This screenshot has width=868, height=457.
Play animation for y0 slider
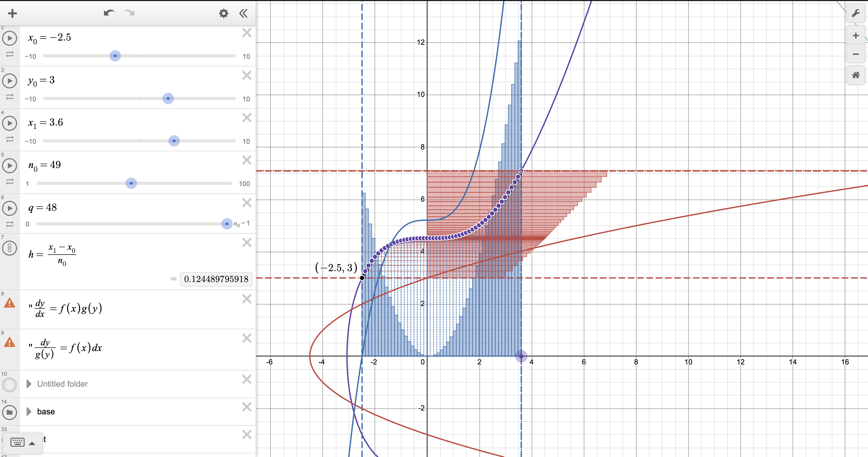pos(10,81)
